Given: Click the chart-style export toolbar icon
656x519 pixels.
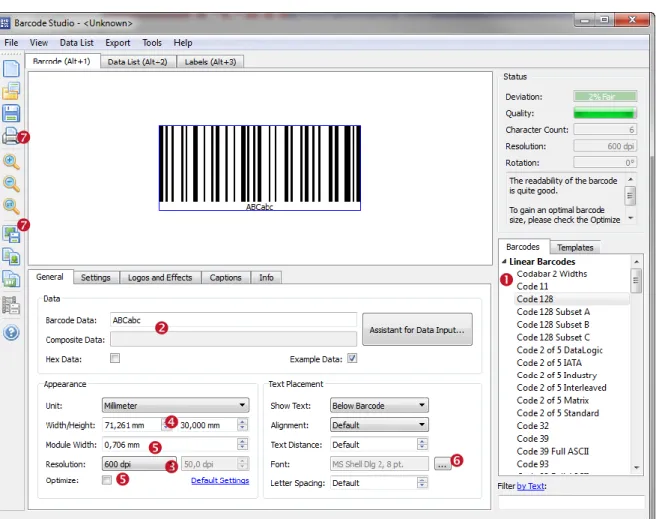Looking at the screenshot, I should tap(11, 279).
